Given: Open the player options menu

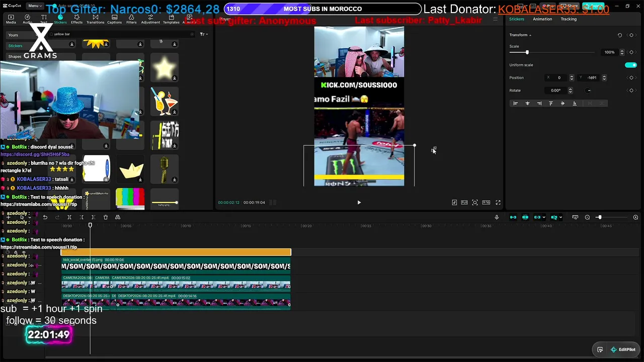Looking at the screenshot, I should [495, 19].
